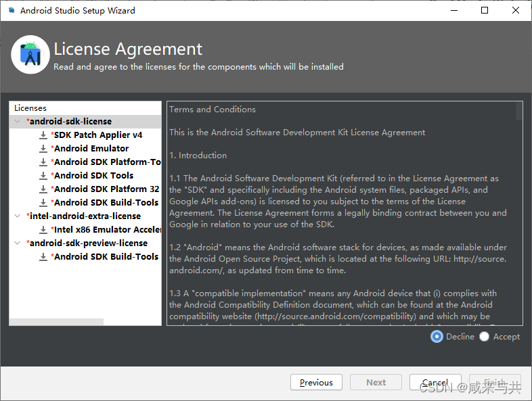Viewport: 532px width, 401px height.
Task: Maximize the Setup Wizard window
Action: click(485, 11)
